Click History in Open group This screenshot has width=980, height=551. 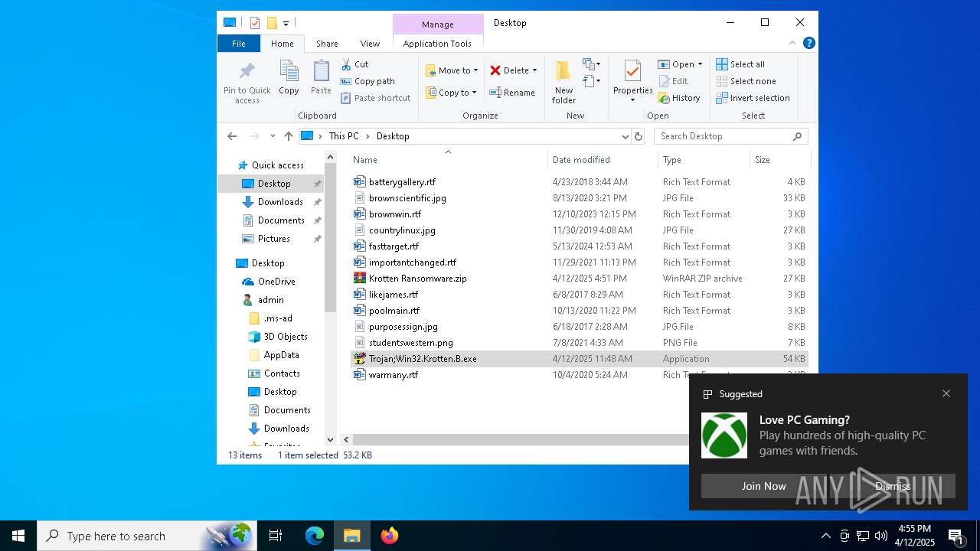pos(679,98)
